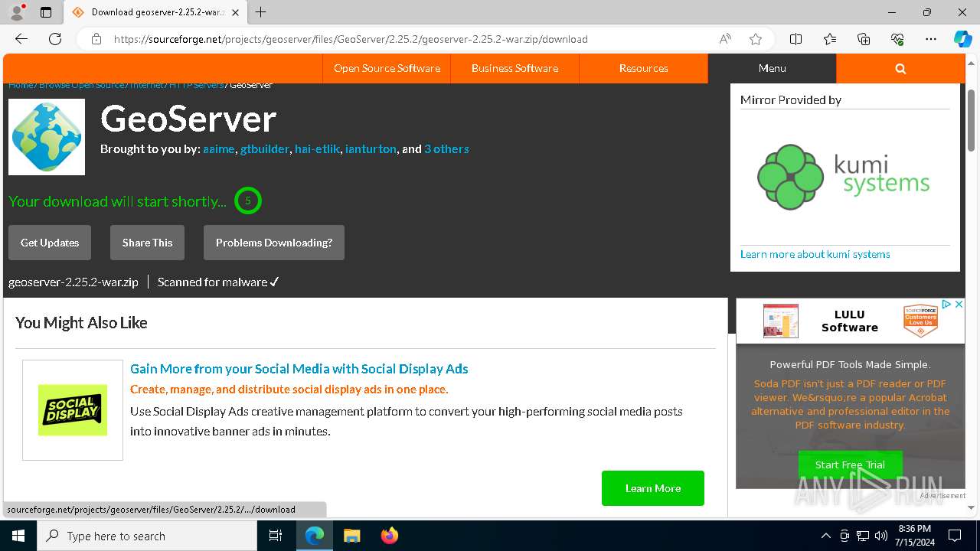Click the Home breadcrumb link
Image resolution: width=980 pixels, height=551 pixels.
tap(21, 85)
